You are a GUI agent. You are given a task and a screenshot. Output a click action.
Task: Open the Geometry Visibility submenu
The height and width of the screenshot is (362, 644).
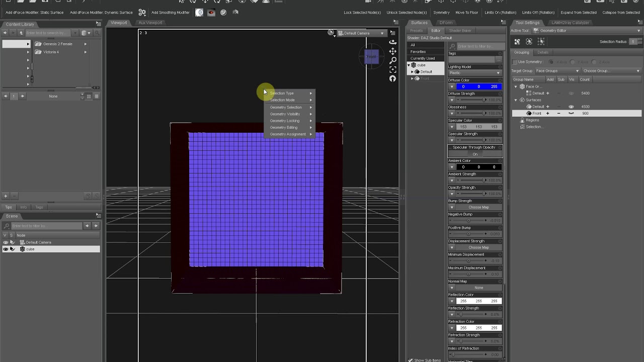290,114
